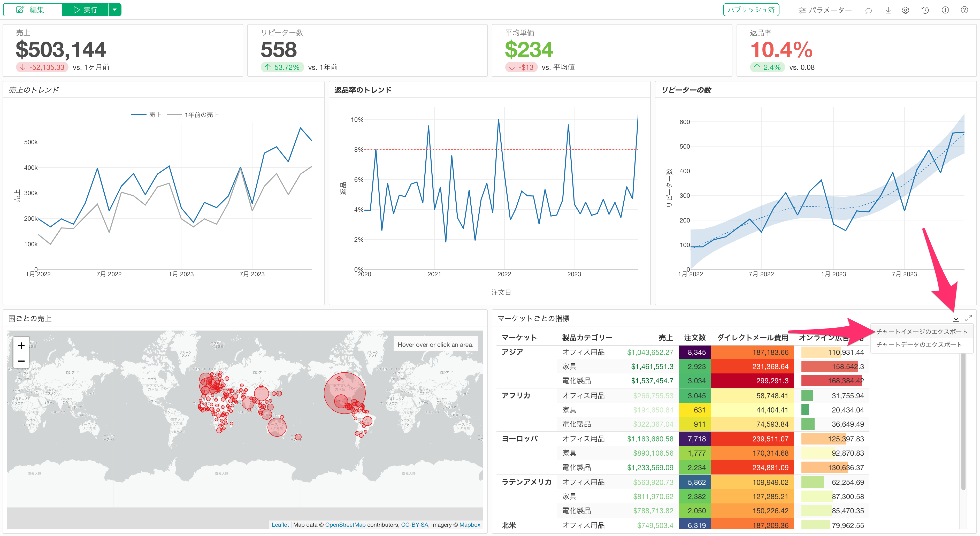
Task: Open the dropdown arrow next to 実行
Action: (x=114, y=10)
